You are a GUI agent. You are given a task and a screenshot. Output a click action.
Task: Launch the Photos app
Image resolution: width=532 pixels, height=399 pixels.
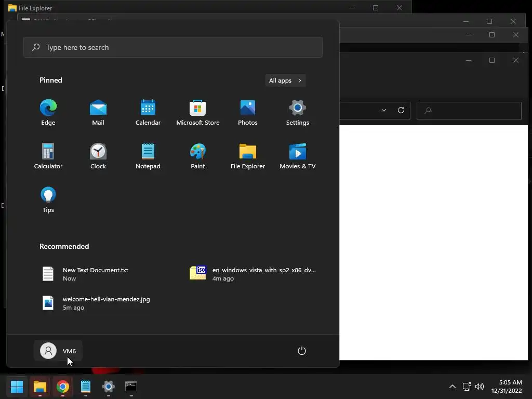248,113
